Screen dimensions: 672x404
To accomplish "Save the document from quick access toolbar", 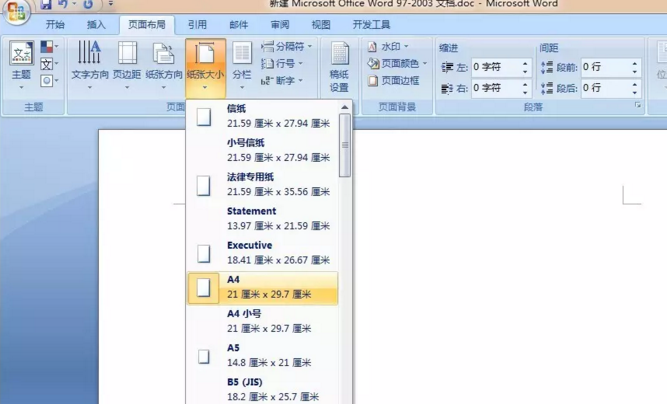I will point(46,4).
